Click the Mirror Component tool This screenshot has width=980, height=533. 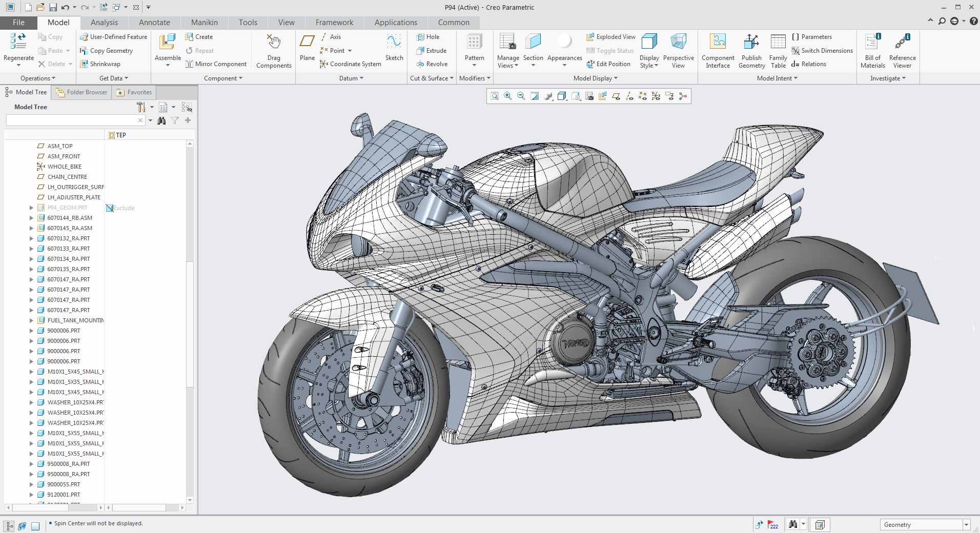[x=216, y=64]
